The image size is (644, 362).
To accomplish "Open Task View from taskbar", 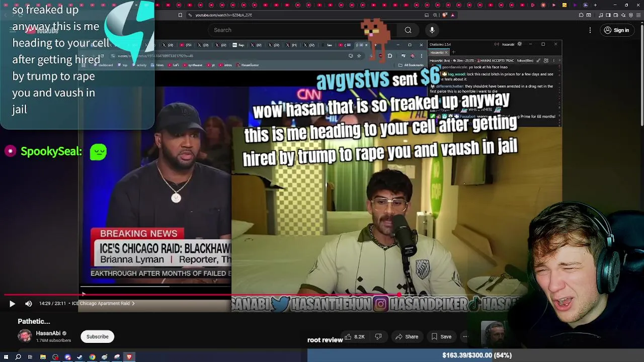I will point(30,357).
